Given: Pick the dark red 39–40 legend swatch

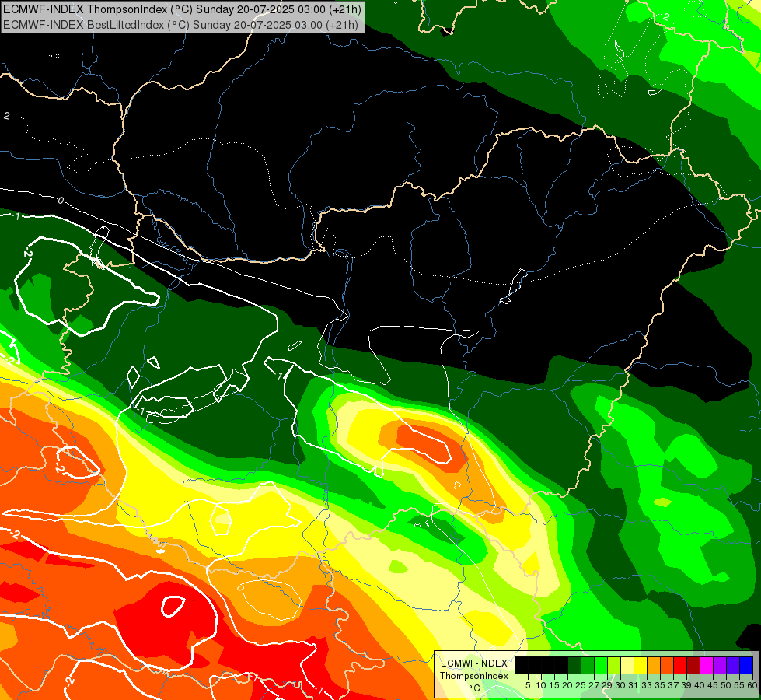Looking at the screenshot, I should (x=693, y=665).
